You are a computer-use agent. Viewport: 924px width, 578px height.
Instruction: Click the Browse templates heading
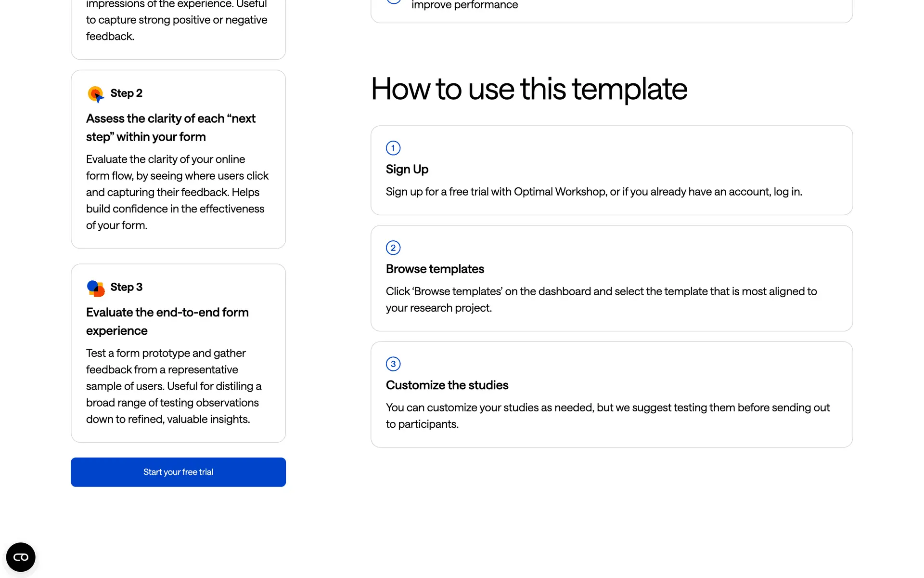[x=435, y=269]
